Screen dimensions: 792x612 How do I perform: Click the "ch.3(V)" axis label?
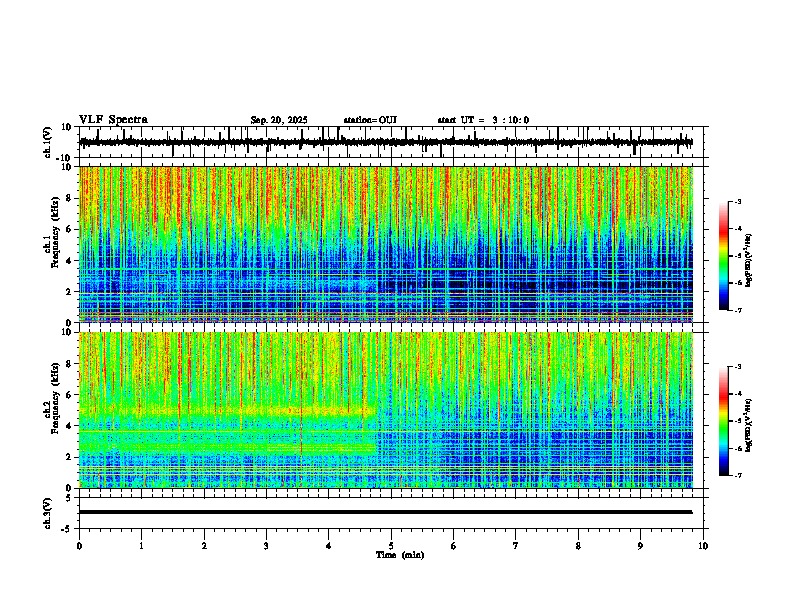pos(48,513)
